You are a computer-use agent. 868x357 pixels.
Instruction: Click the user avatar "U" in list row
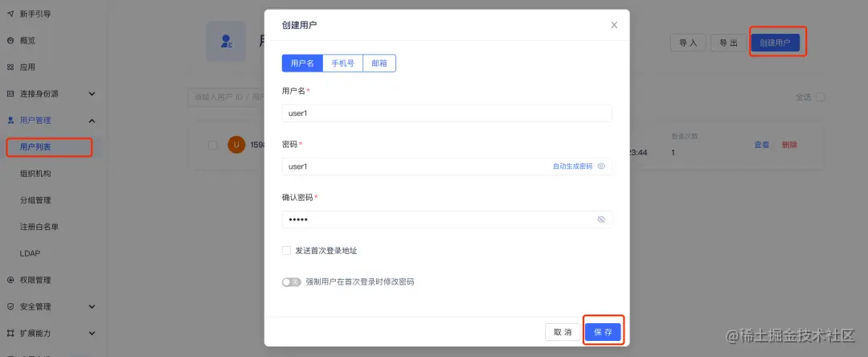click(x=236, y=145)
